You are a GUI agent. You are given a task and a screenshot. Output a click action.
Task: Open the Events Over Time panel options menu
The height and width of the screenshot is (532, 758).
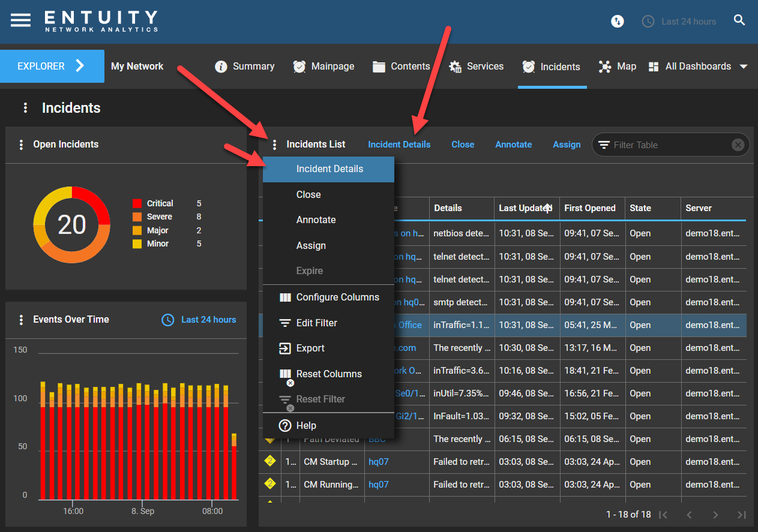pos(21,320)
